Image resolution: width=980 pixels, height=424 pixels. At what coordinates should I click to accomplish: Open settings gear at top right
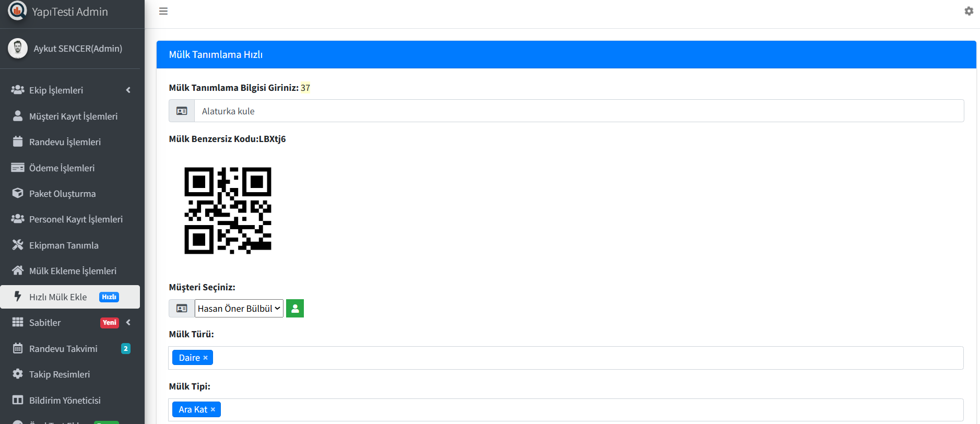969,11
